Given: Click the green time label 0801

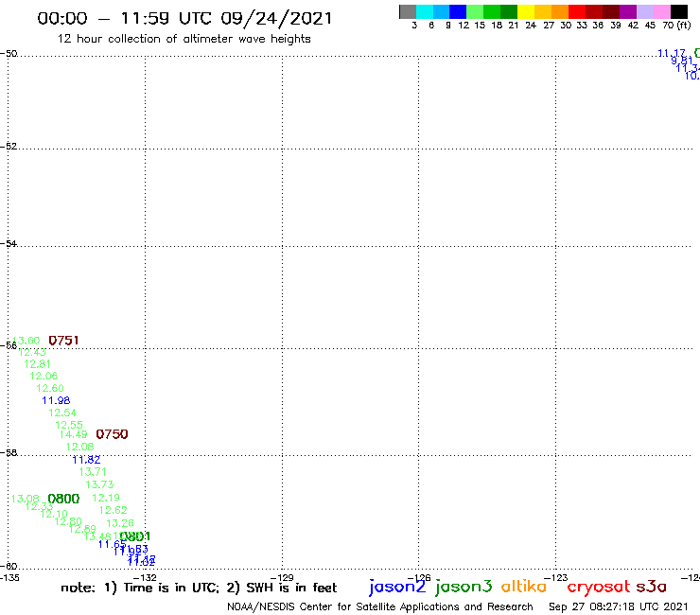Looking at the screenshot, I should coord(135,536).
